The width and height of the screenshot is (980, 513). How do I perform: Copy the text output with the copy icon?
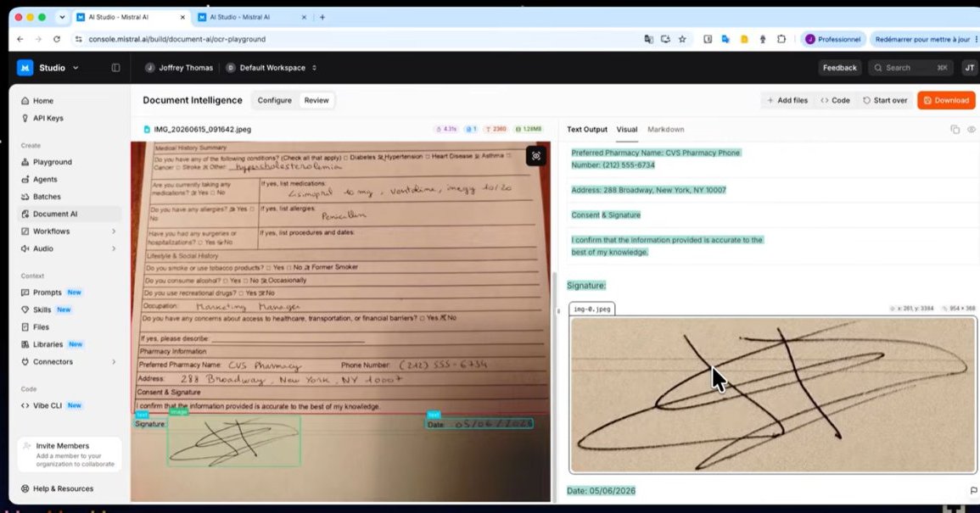click(955, 130)
